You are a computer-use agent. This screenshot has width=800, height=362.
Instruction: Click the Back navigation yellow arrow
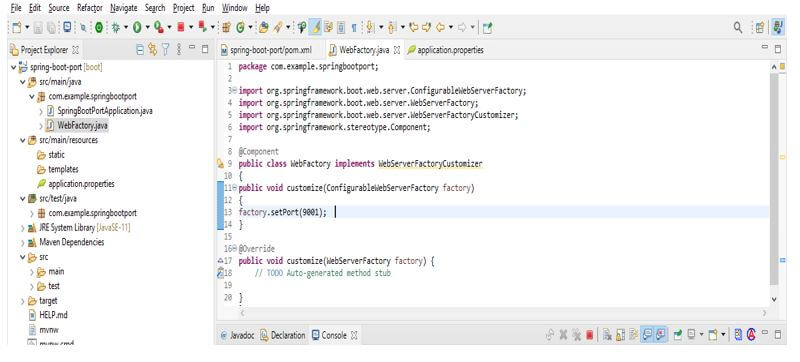(440, 28)
